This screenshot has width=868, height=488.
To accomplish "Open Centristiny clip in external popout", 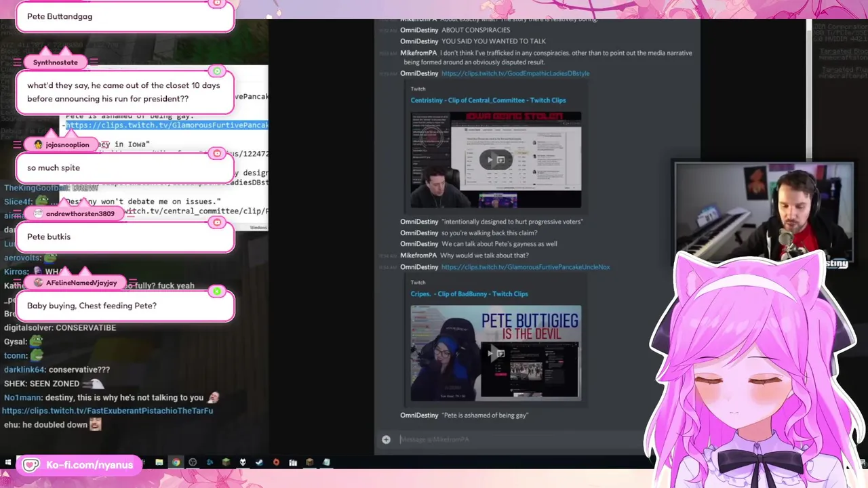I will point(502,160).
